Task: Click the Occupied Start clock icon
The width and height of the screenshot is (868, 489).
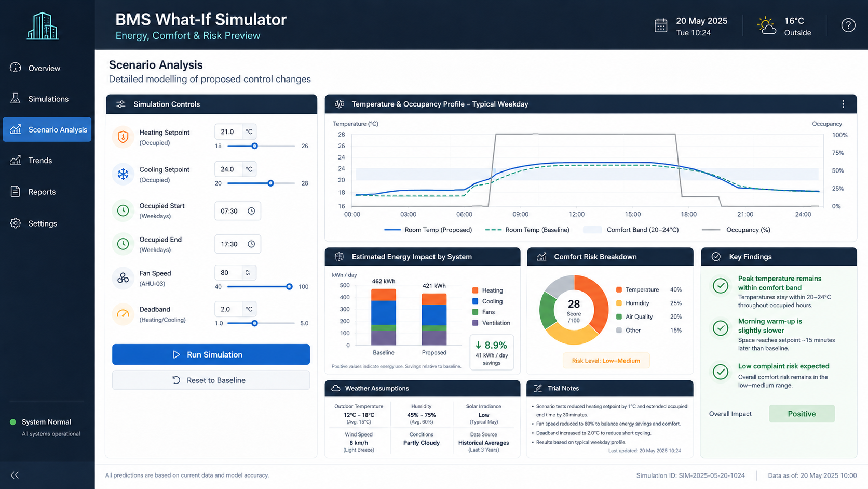Action: pos(123,210)
